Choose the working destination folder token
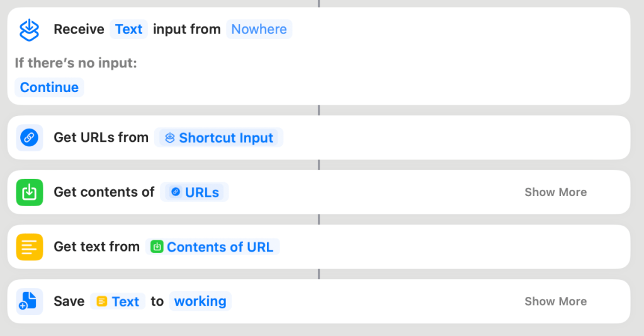The height and width of the screenshot is (336, 644). point(200,301)
